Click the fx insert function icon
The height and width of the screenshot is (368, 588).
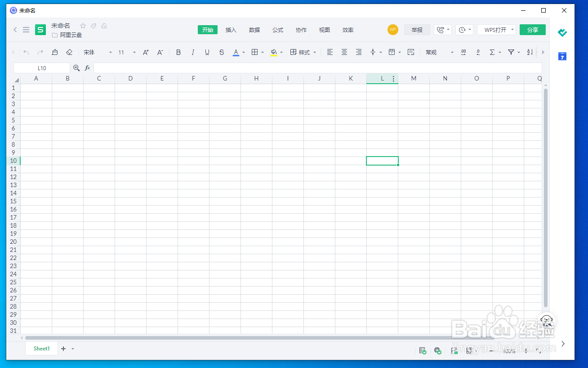point(88,68)
